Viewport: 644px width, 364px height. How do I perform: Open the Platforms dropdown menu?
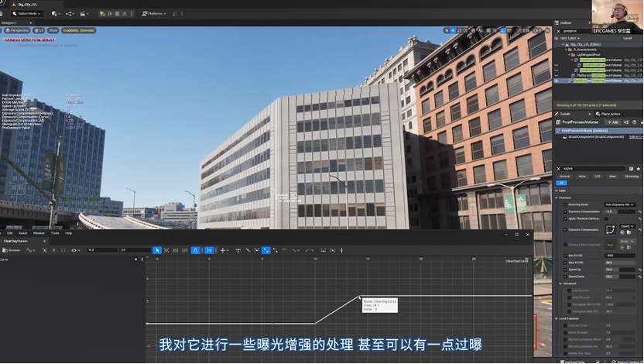click(154, 14)
